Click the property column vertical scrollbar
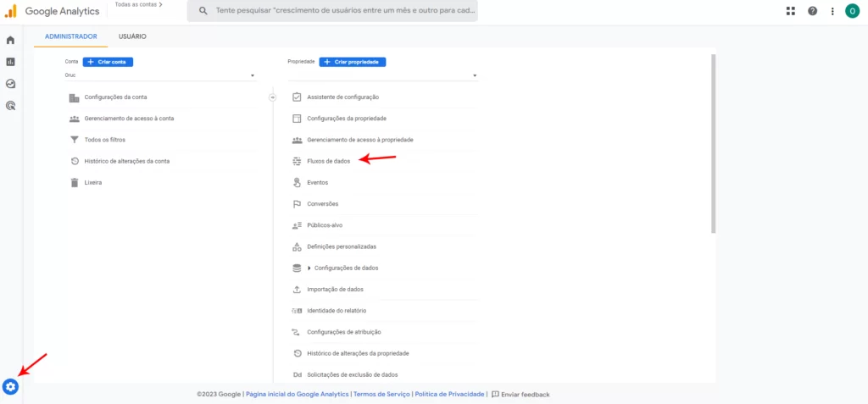The image size is (868, 404). (x=713, y=143)
